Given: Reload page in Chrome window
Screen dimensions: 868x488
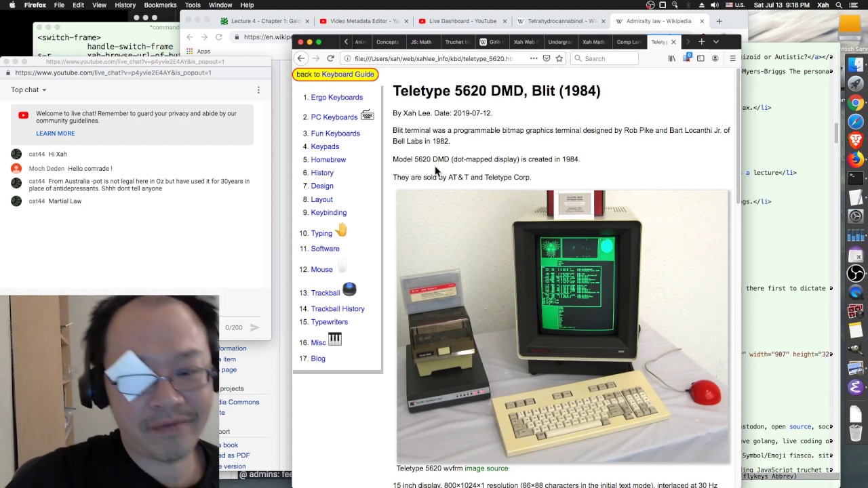Looking at the screenshot, I should pyautogui.click(x=218, y=37).
